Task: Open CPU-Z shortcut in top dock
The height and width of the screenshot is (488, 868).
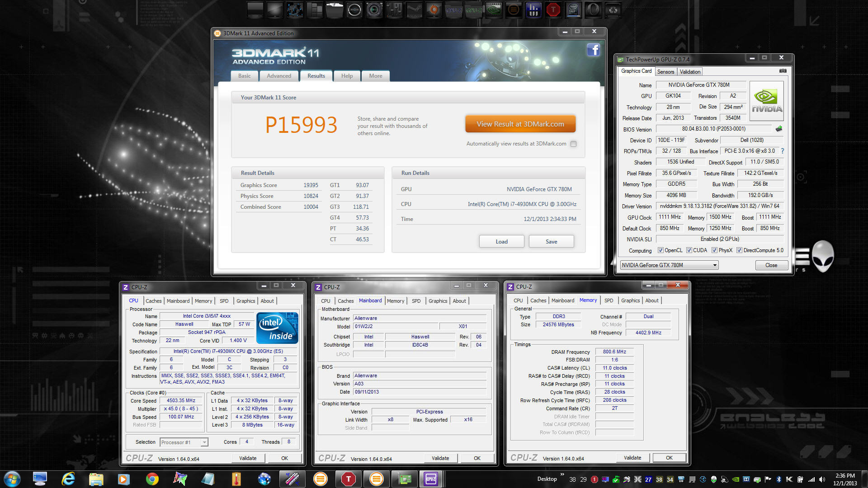Action: point(453,9)
